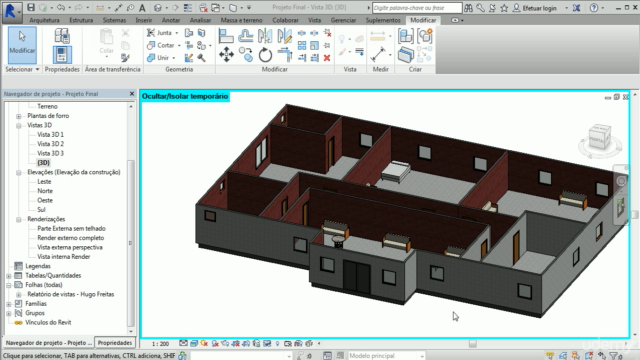This screenshot has height=360, width=640.
Task: Open the Massa e terreno tab
Action: coord(241,20)
